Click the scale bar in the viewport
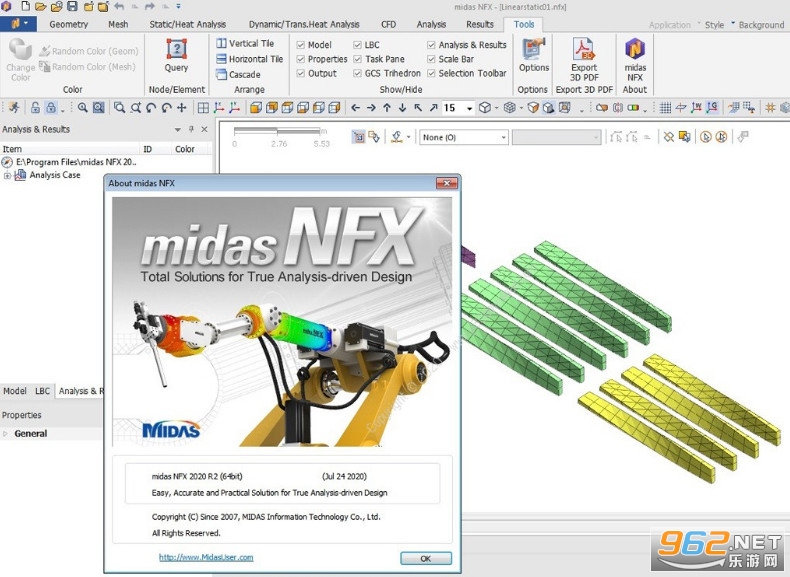The width and height of the screenshot is (790, 577). click(280, 137)
